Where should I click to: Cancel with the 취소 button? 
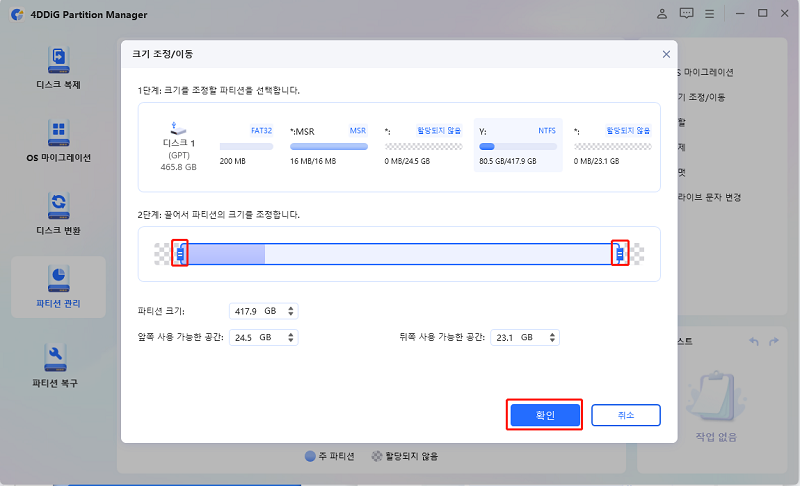coord(626,415)
